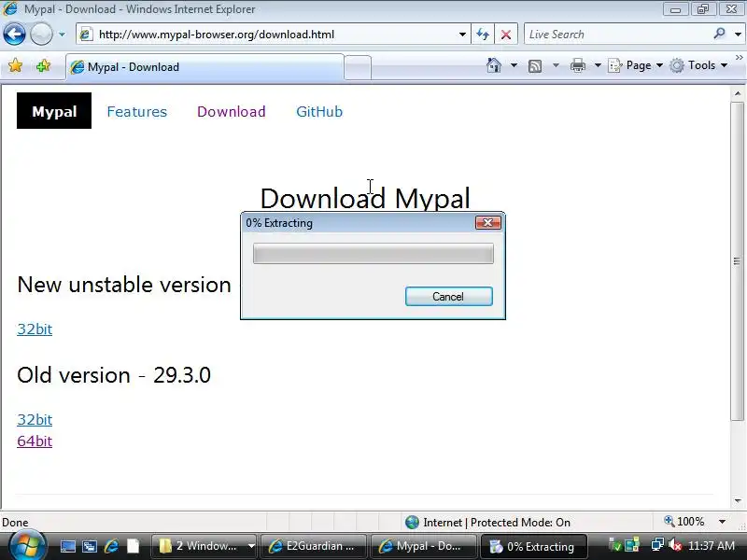Viewport: 747px width, 560px height.
Task: Click the extraction progress bar
Action: pos(373,253)
